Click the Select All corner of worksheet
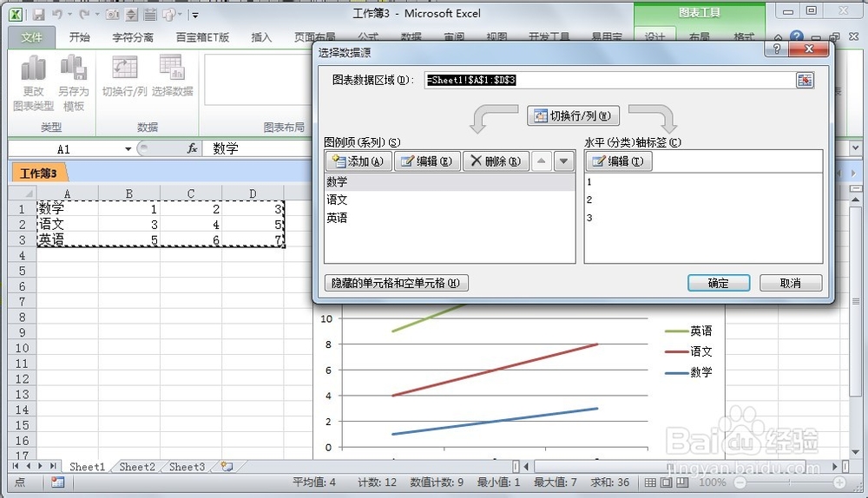 click(x=23, y=193)
